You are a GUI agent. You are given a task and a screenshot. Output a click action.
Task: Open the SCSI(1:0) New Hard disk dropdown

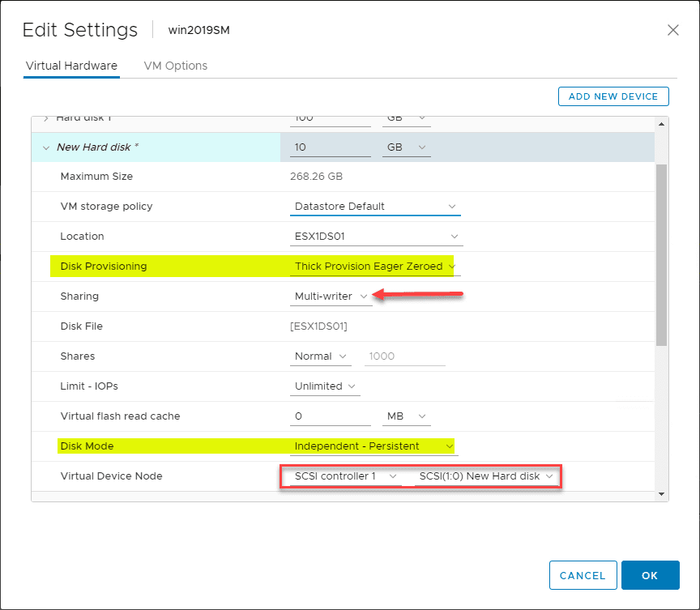pyautogui.click(x=485, y=476)
